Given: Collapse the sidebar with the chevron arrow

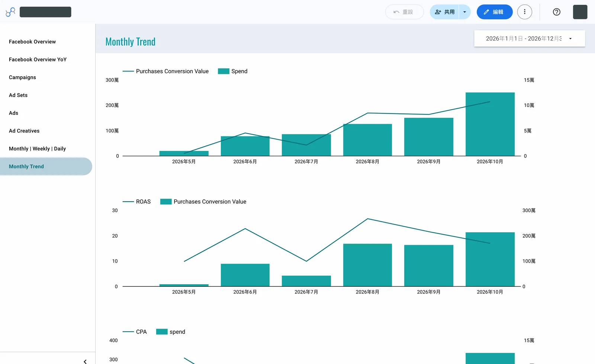Looking at the screenshot, I should [85, 361].
